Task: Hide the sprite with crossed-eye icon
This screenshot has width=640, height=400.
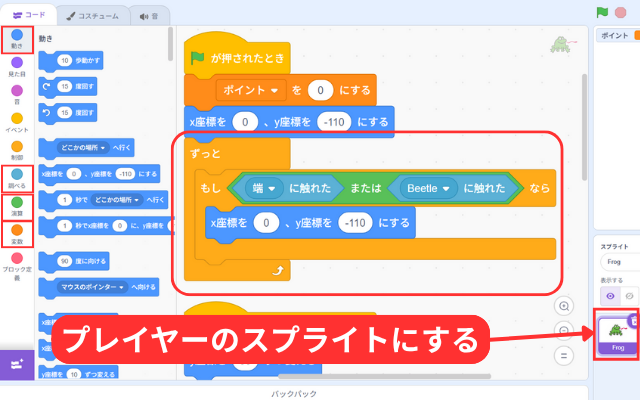Action: (629, 296)
